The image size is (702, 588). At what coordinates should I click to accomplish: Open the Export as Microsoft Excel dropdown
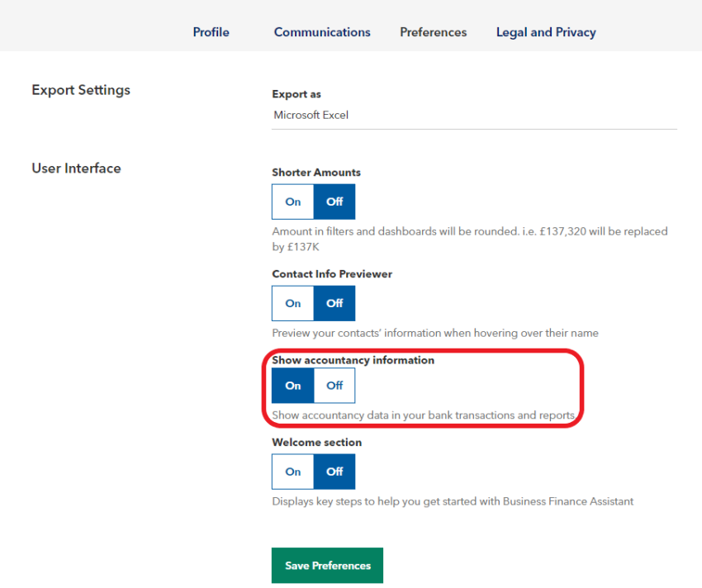coord(474,116)
